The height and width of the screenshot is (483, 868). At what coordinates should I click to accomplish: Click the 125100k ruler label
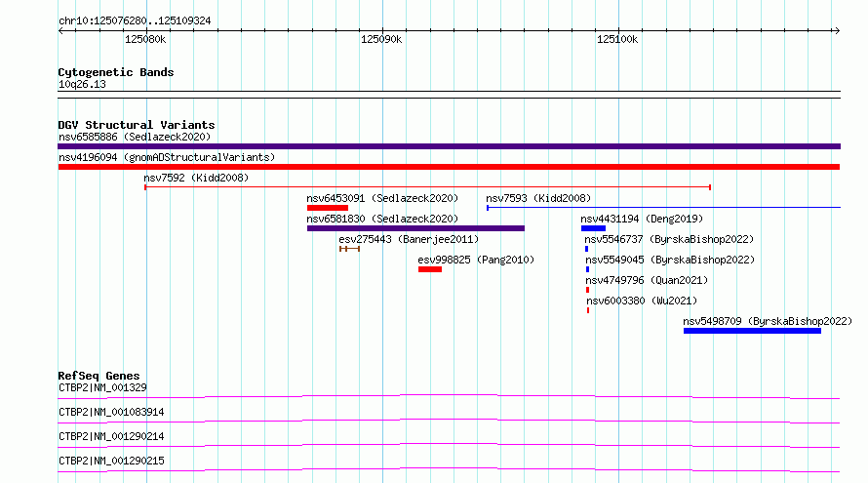point(617,39)
